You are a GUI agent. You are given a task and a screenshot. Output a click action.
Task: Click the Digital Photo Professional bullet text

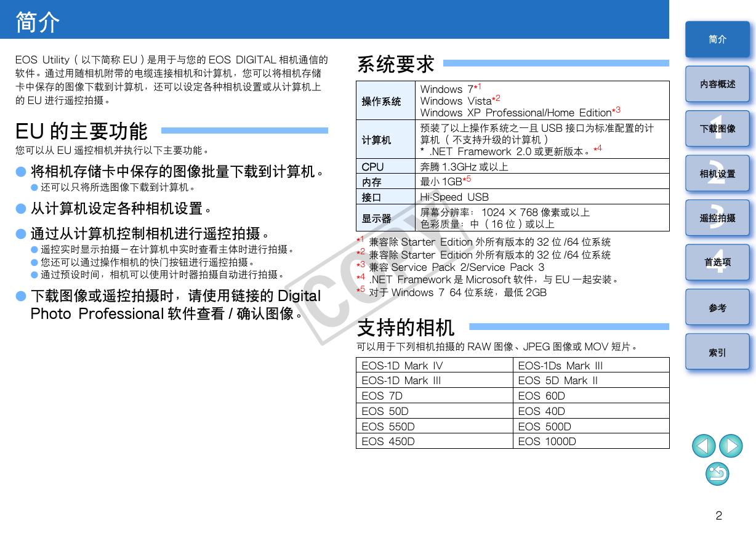click(x=175, y=305)
